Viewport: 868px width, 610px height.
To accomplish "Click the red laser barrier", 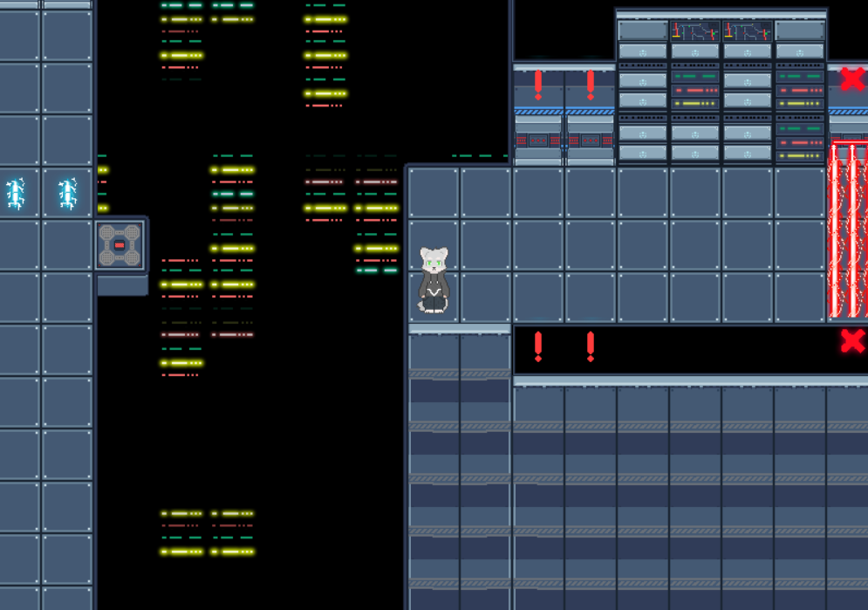I will click(x=848, y=230).
